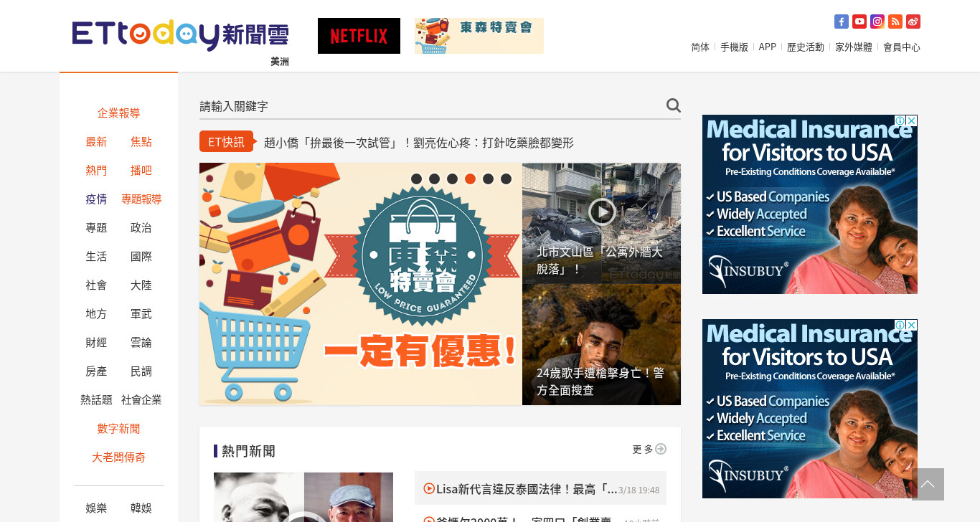
Task: Open the 24歲歌手遭槍擊身亡 story
Action: click(x=601, y=345)
